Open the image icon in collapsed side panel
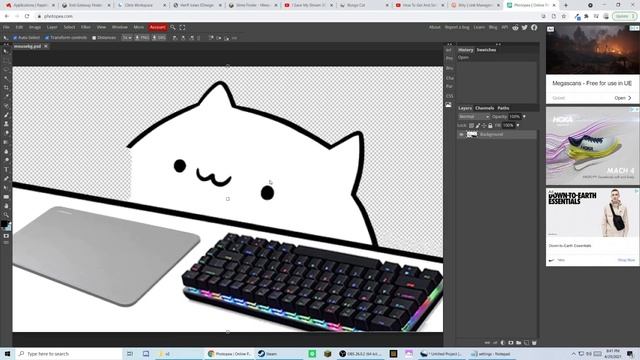This screenshot has width=640, height=360. [x=449, y=105]
